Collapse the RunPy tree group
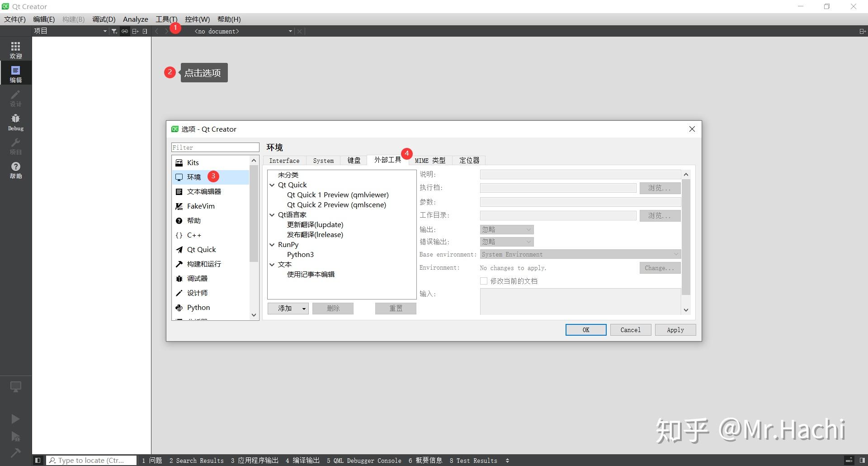Screen dimensions: 868x466 click(272, 245)
